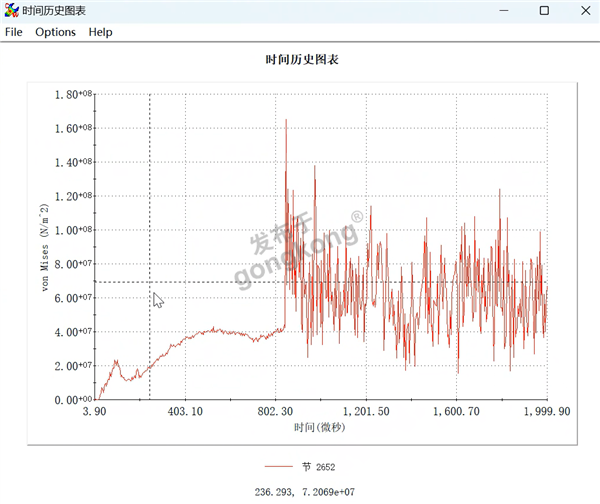Click the legend entry 节 2652

(x=318, y=467)
